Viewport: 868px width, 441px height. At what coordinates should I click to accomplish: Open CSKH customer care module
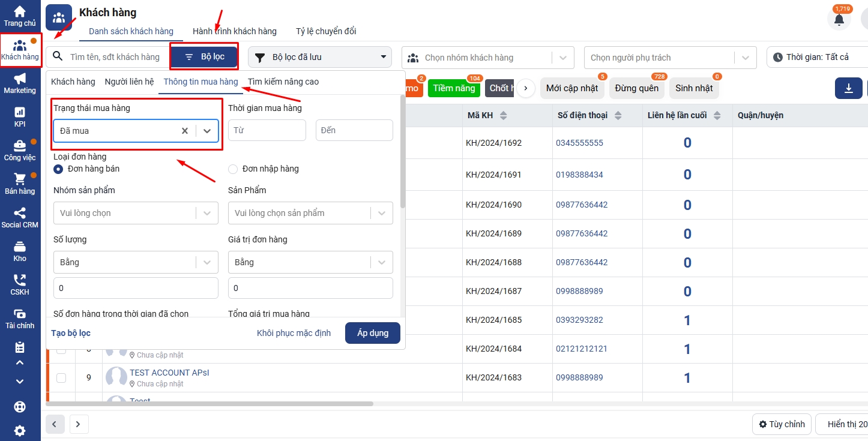pos(20,284)
